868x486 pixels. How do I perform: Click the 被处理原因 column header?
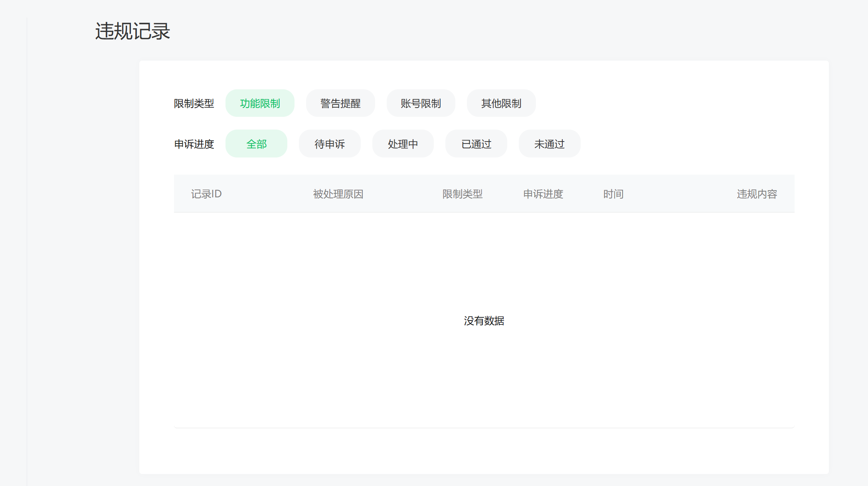tap(338, 194)
